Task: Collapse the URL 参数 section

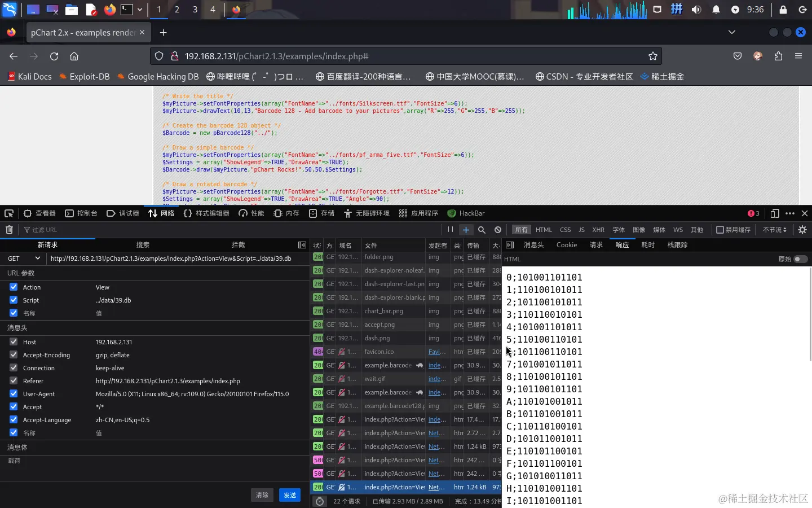Action: point(21,273)
